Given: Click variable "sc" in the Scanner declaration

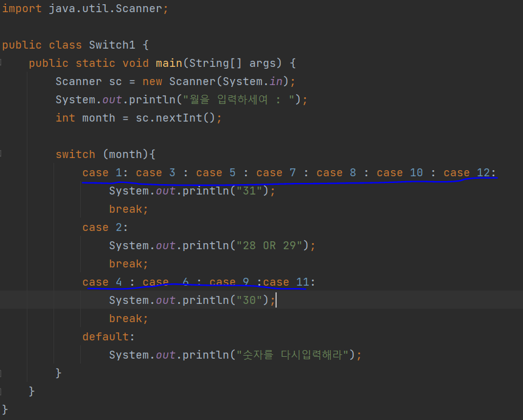Looking at the screenshot, I should [116, 81].
